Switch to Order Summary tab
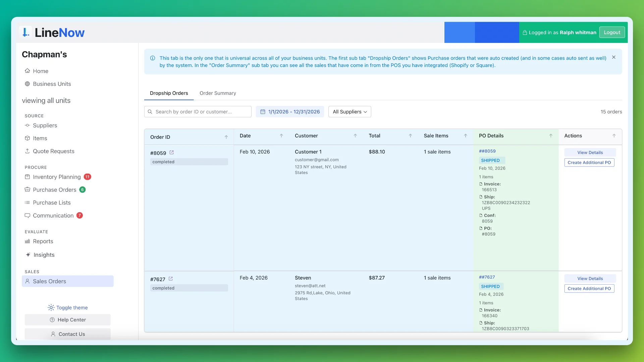The width and height of the screenshot is (644, 362). click(218, 93)
